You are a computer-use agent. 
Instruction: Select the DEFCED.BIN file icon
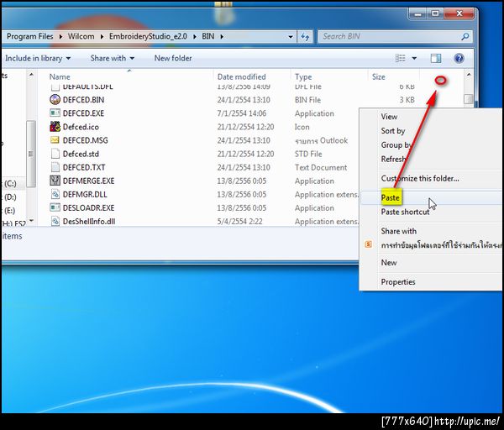[55, 100]
